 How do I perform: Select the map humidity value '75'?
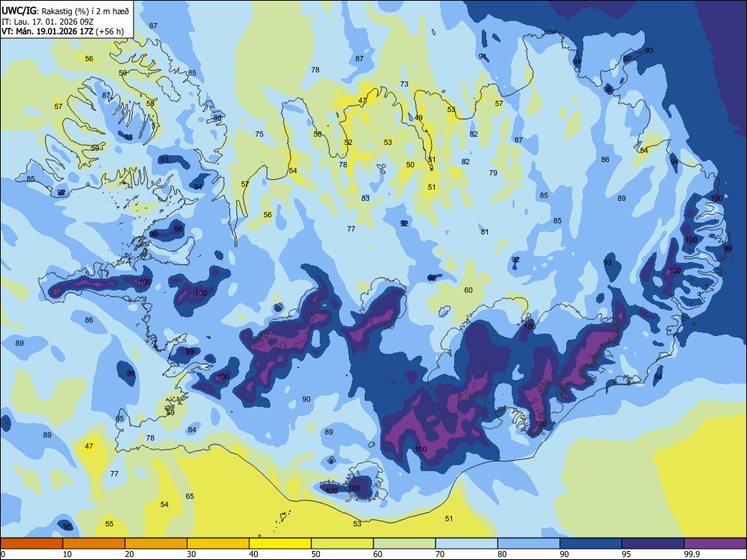[259, 134]
